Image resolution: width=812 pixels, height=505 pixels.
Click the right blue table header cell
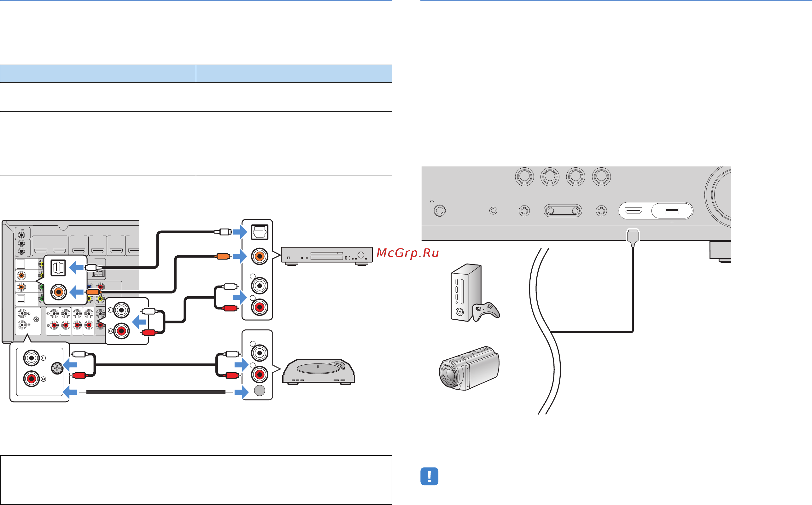point(294,73)
